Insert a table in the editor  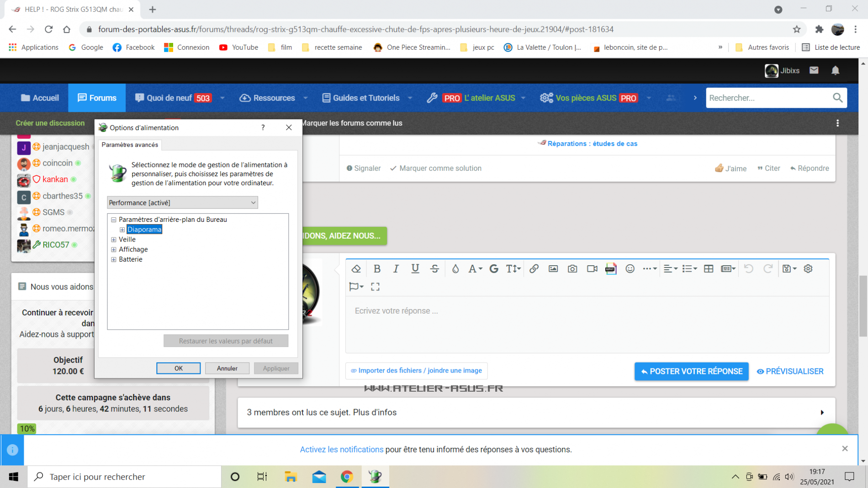[x=709, y=269]
